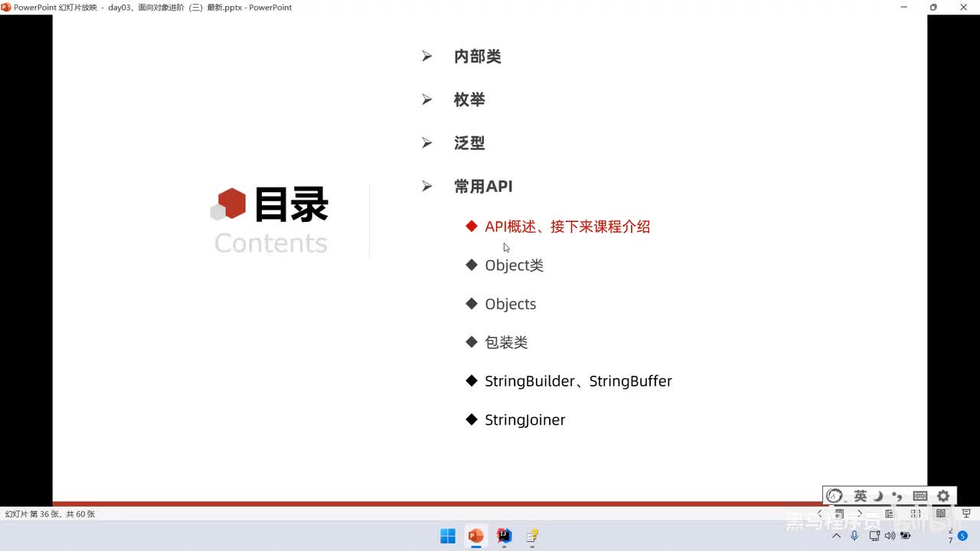Click the microphone tray icon
The width and height of the screenshot is (980, 551).
point(854,536)
